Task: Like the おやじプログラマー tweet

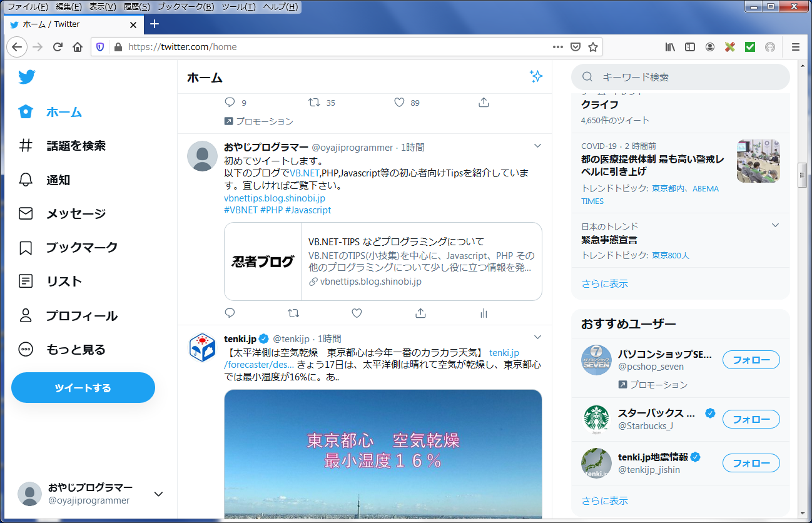Action: pyautogui.click(x=357, y=313)
